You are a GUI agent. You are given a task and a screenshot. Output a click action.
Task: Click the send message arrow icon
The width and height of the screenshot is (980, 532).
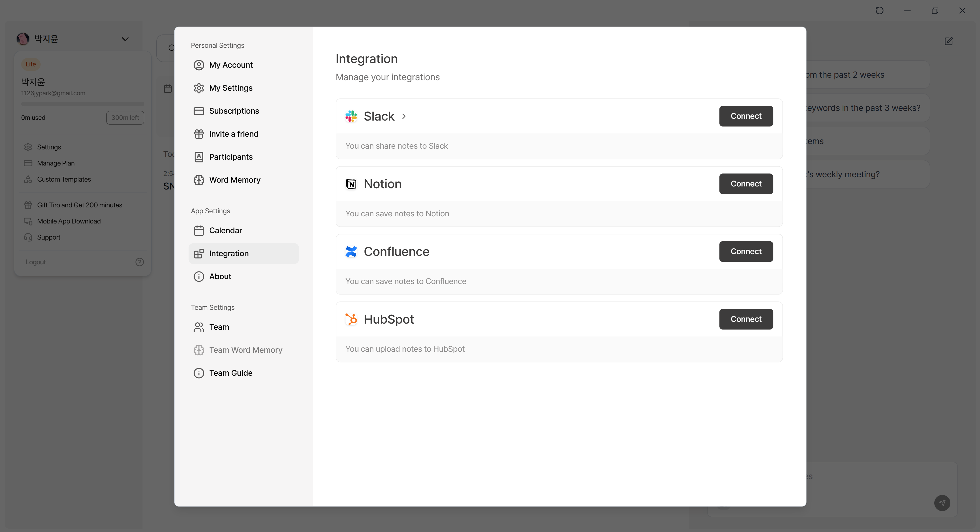point(942,503)
